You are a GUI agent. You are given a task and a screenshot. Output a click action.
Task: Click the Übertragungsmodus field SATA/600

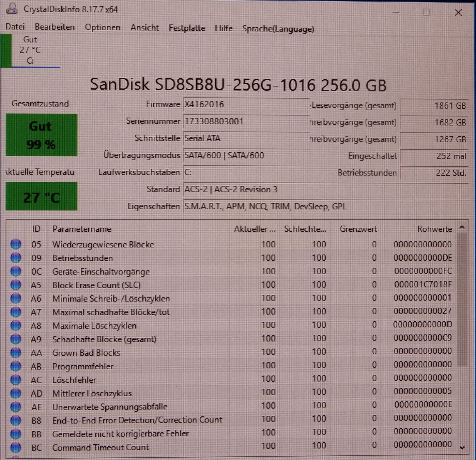(x=246, y=155)
